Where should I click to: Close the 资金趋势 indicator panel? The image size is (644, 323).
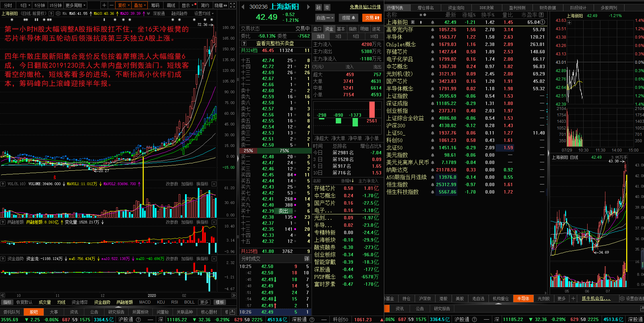coord(214,259)
